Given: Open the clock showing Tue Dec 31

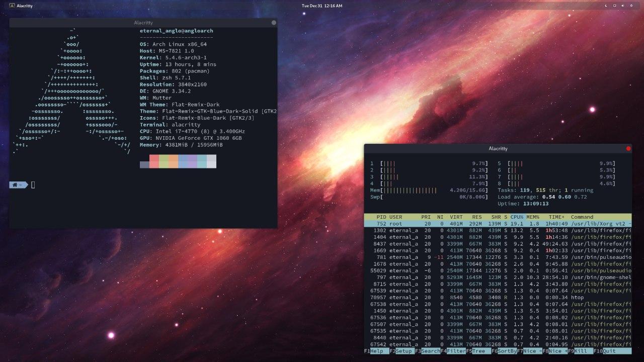Looking at the screenshot, I should coord(321,6).
